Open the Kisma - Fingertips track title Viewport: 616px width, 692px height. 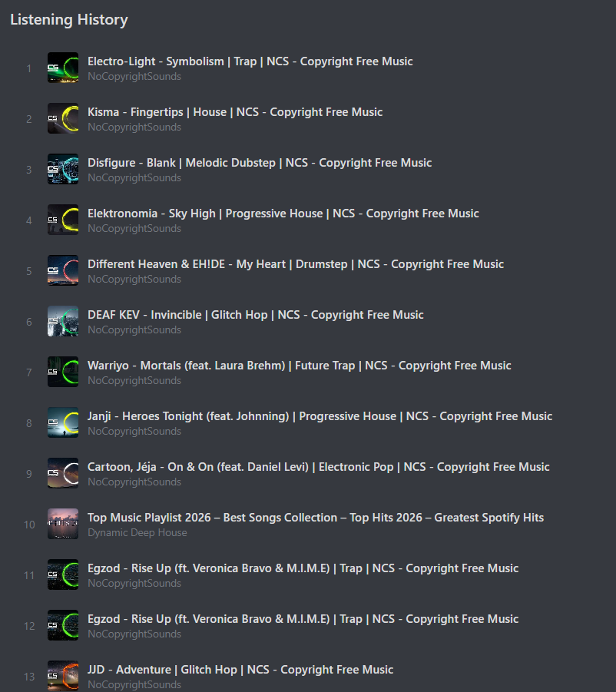click(x=234, y=112)
